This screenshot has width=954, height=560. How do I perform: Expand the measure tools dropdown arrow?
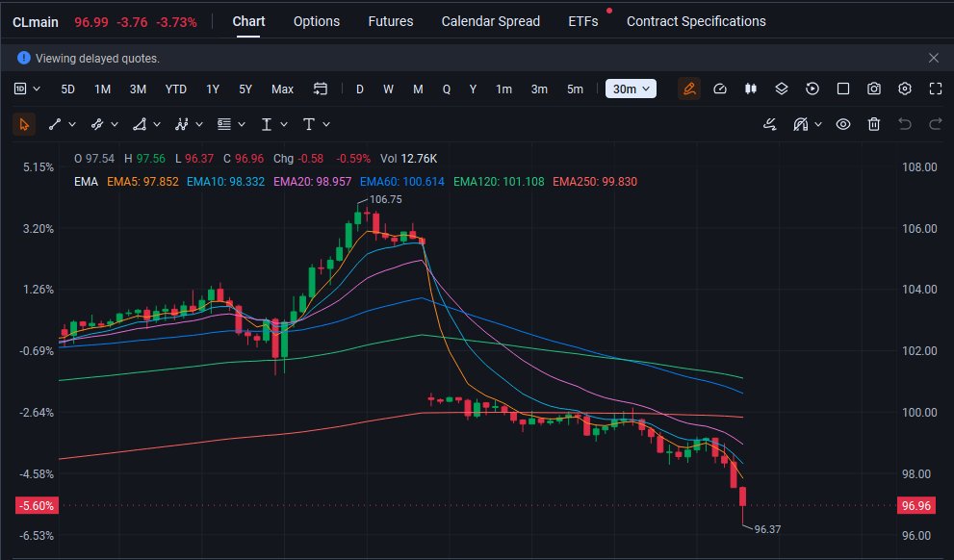click(284, 124)
